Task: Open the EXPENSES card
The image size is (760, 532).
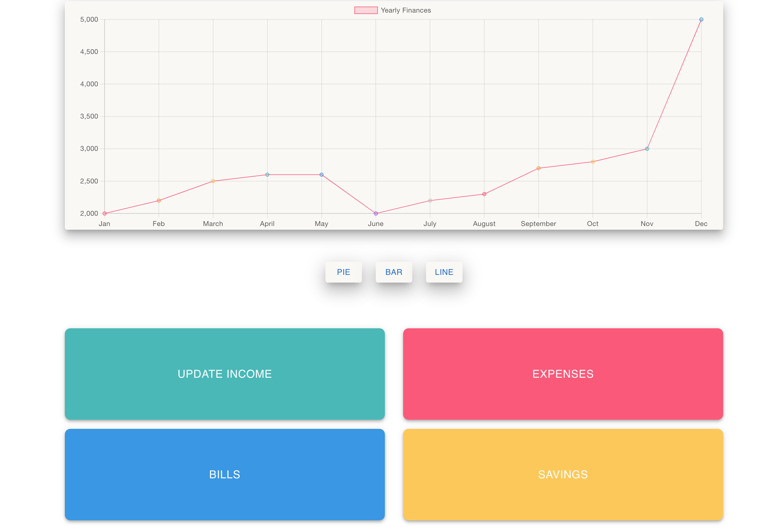Action: pyautogui.click(x=563, y=374)
